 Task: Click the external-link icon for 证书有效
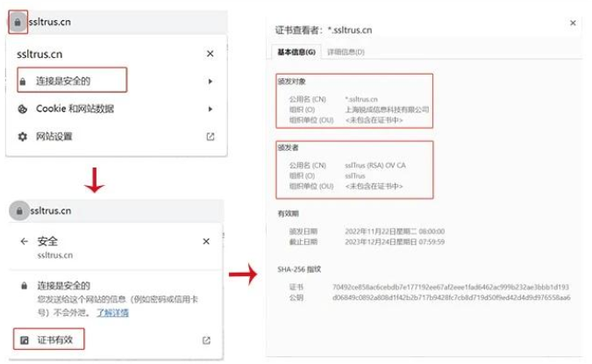coord(206,340)
